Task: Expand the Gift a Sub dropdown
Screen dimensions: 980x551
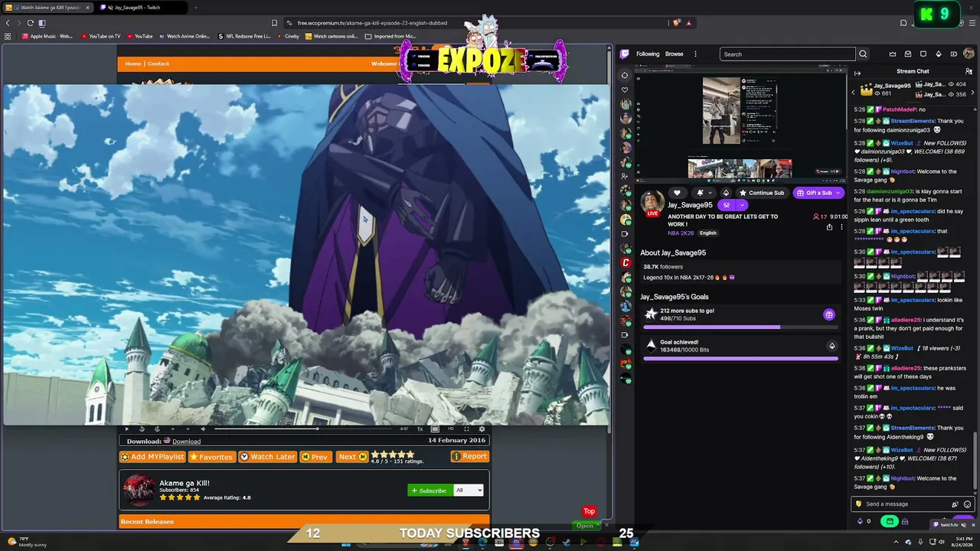Action: pyautogui.click(x=838, y=193)
